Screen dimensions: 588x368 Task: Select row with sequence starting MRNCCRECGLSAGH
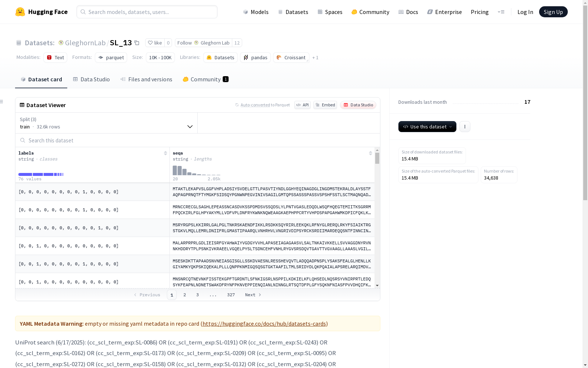(x=195, y=210)
